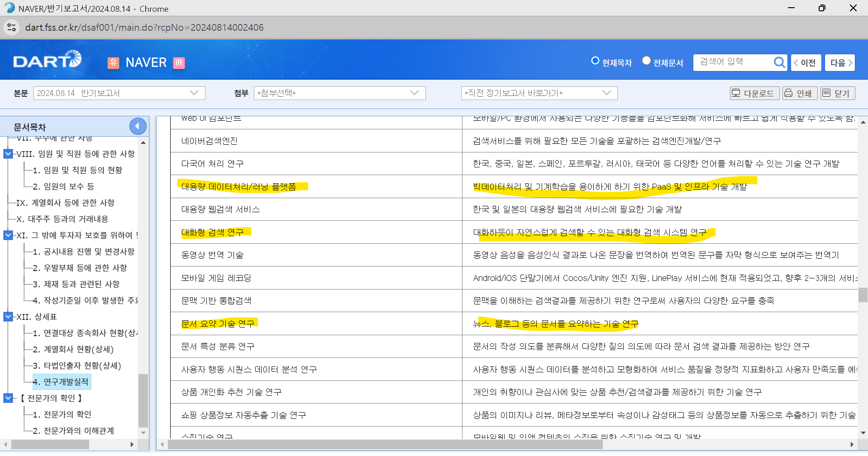Open 4. 작성기준일 이후 발생한 주요사항

tap(85, 300)
